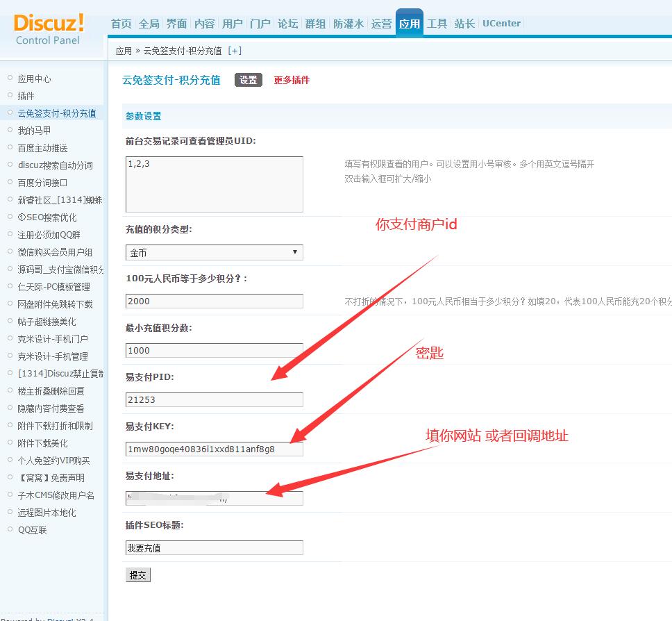Click the 最小充值积分数 field showing 1000
This screenshot has width=672, height=621.
pos(214,351)
